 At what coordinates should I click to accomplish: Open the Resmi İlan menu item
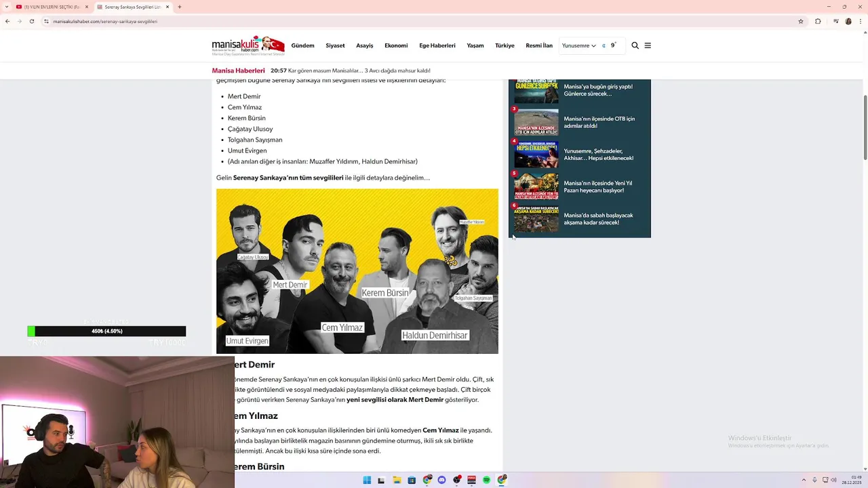[x=539, y=45]
